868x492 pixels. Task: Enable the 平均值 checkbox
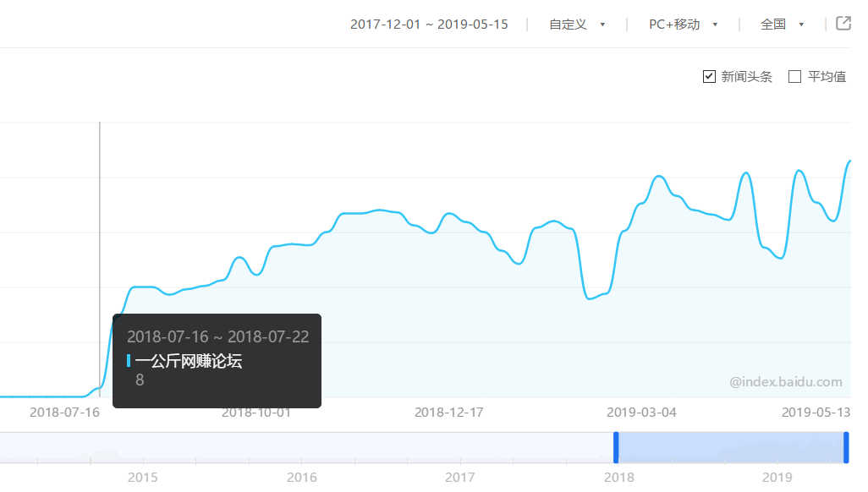click(794, 76)
